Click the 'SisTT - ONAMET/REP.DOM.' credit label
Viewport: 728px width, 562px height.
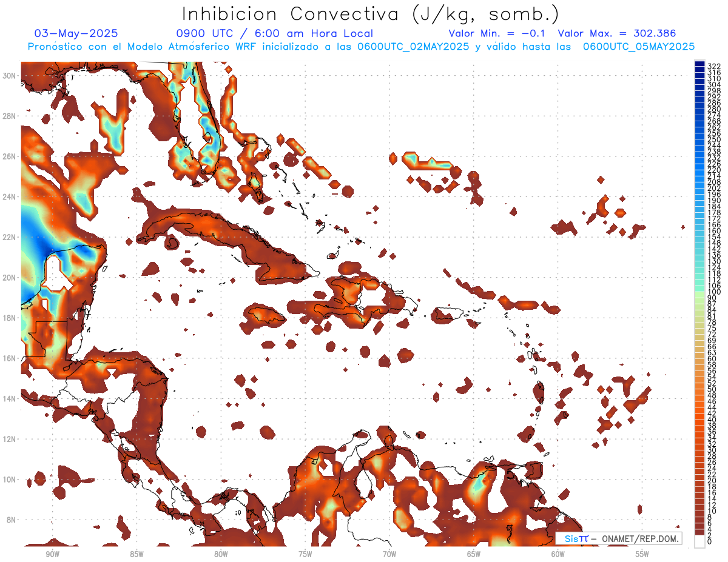pyautogui.click(x=618, y=538)
